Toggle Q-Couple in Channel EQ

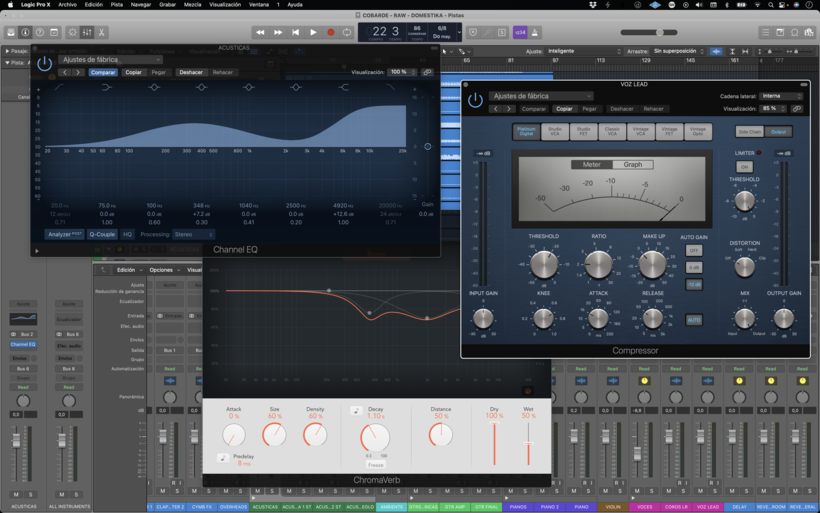(x=102, y=234)
